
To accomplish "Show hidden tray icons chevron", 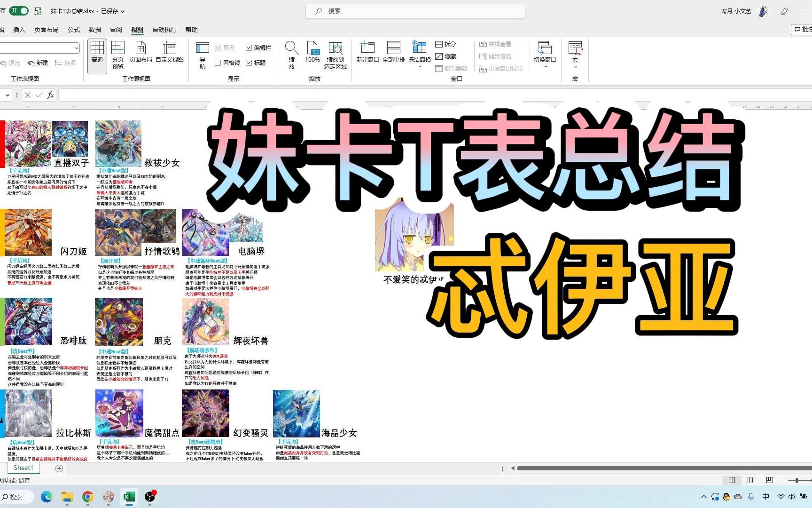I will (703, 497).
